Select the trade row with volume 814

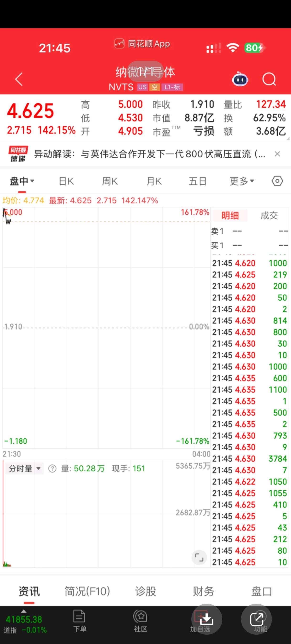click(x=249, y=321)
